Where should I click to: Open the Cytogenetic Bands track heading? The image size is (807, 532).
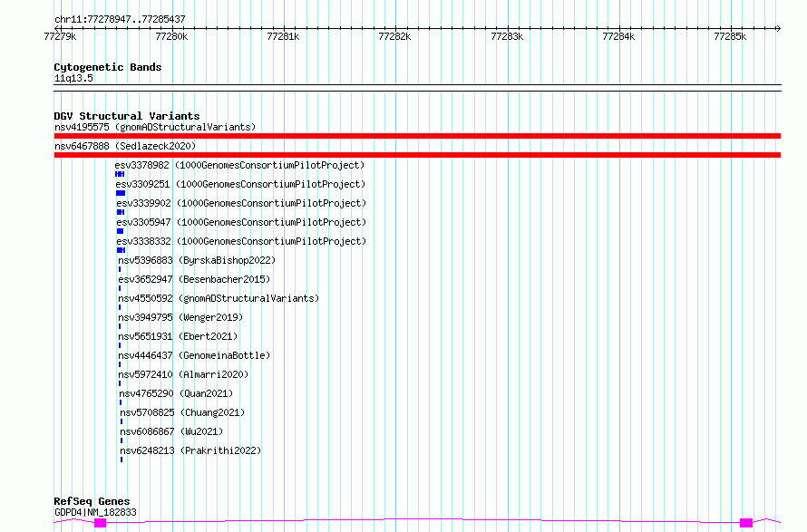[x=108, y=67]
